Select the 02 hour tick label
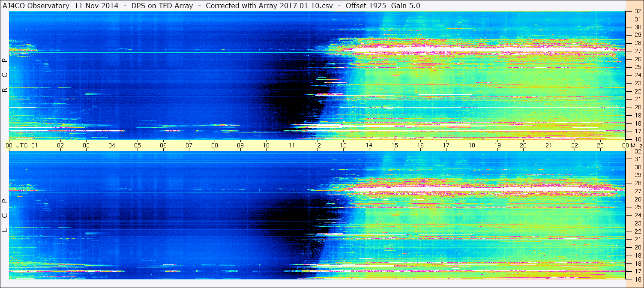Screen dimensions: 644x288 pos(60,145)
